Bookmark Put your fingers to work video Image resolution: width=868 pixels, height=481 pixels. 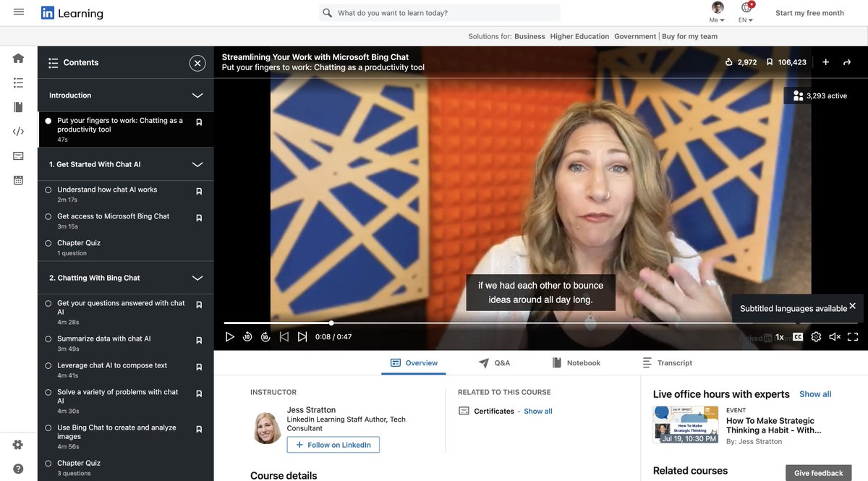(x=199, y=122)
